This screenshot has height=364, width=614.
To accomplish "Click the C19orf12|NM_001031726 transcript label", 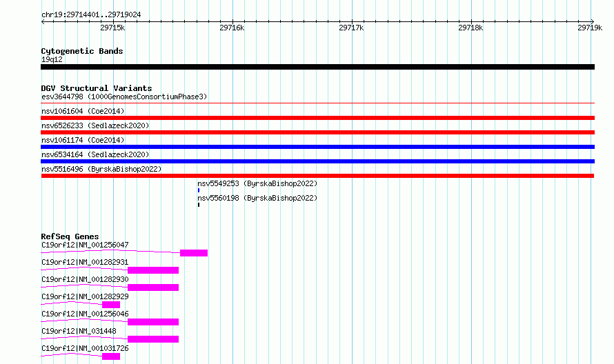I will [x=85, y=348].
